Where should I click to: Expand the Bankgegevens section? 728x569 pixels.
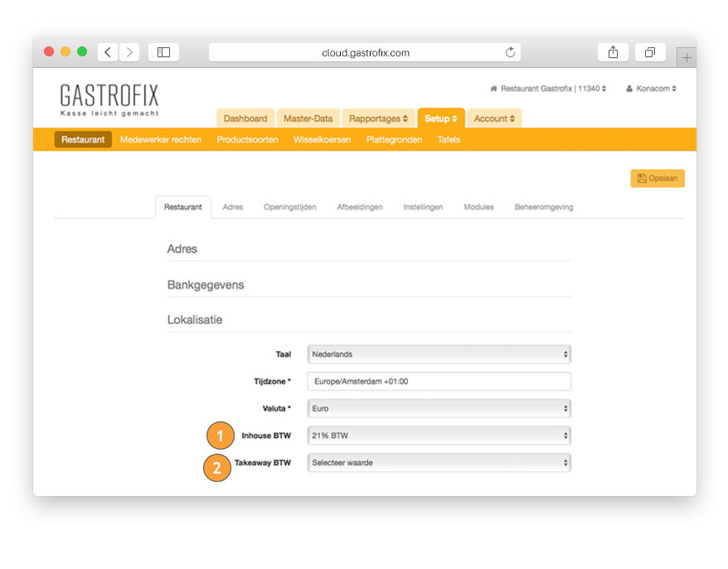[206, 284]
